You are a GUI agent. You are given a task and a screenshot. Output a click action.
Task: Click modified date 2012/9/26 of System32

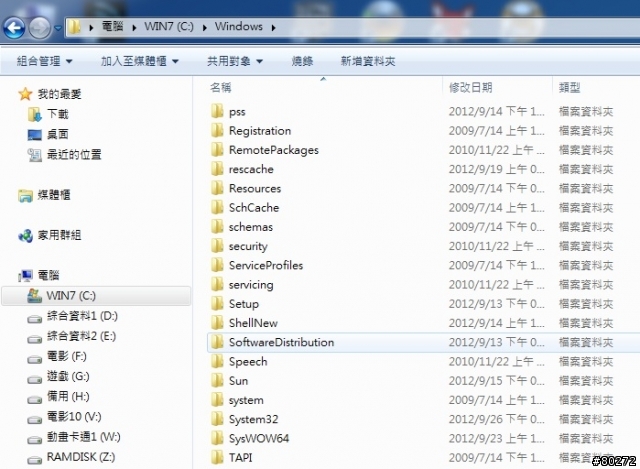point(496,419)
